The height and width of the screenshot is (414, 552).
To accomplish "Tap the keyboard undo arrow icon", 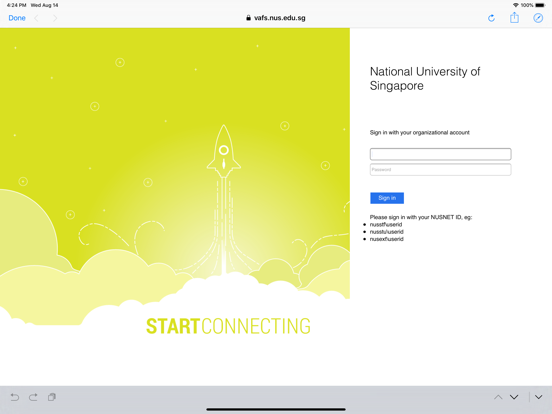I will coord(15,397).
